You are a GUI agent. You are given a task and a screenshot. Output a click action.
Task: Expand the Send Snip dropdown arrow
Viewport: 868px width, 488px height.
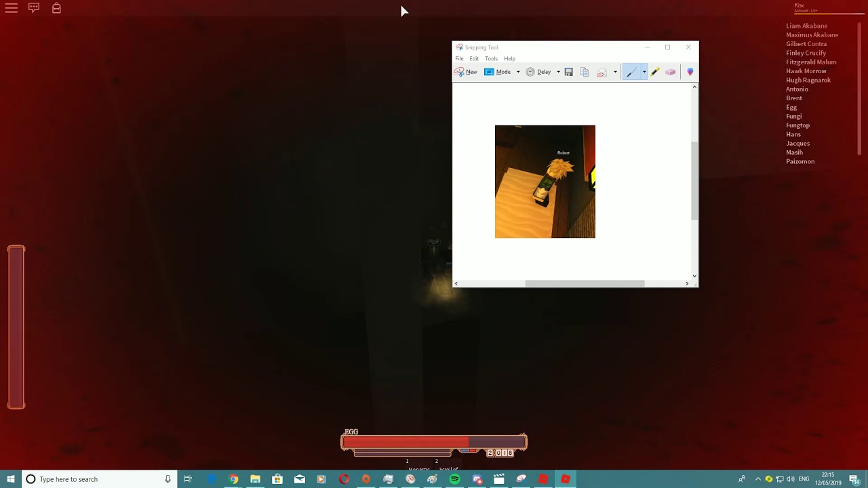(615, 72)
